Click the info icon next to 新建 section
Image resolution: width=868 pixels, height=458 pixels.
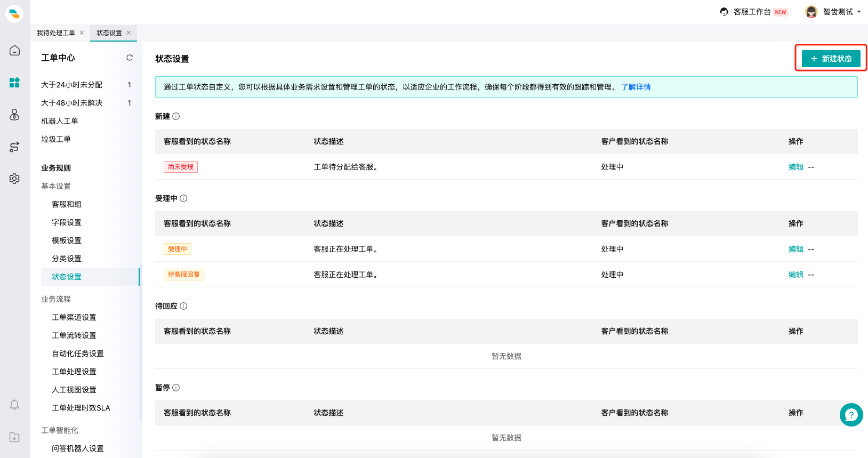(x=176, y=116)
